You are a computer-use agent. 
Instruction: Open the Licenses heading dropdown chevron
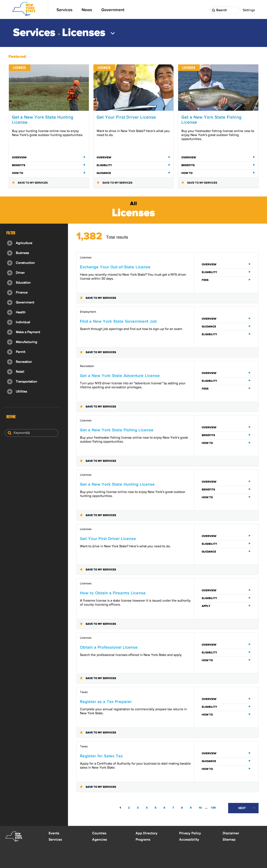click(113, 33)
